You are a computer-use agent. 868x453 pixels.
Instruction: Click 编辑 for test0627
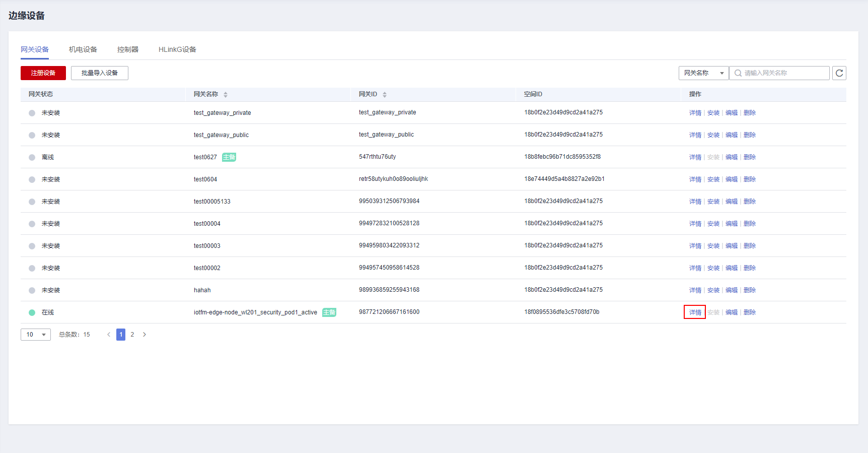tap(732, 157)
